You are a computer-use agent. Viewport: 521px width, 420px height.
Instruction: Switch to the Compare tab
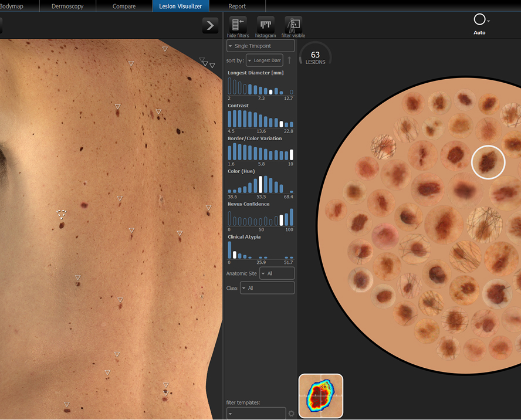tap(124, 6)
